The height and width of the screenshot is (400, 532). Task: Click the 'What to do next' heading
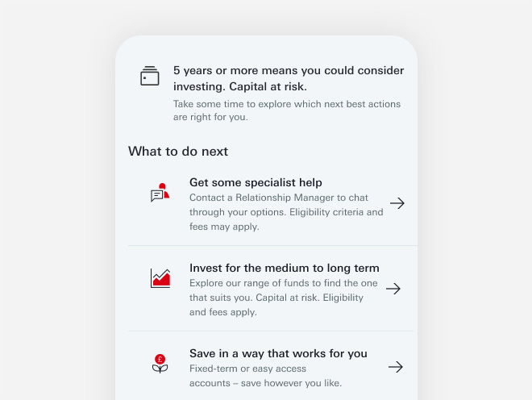178,152
